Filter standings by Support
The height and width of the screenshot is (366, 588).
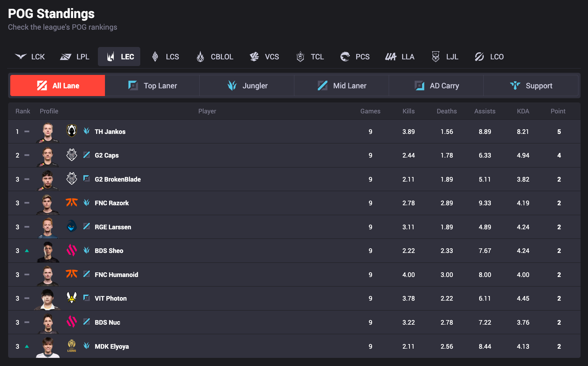click(531, 85)
